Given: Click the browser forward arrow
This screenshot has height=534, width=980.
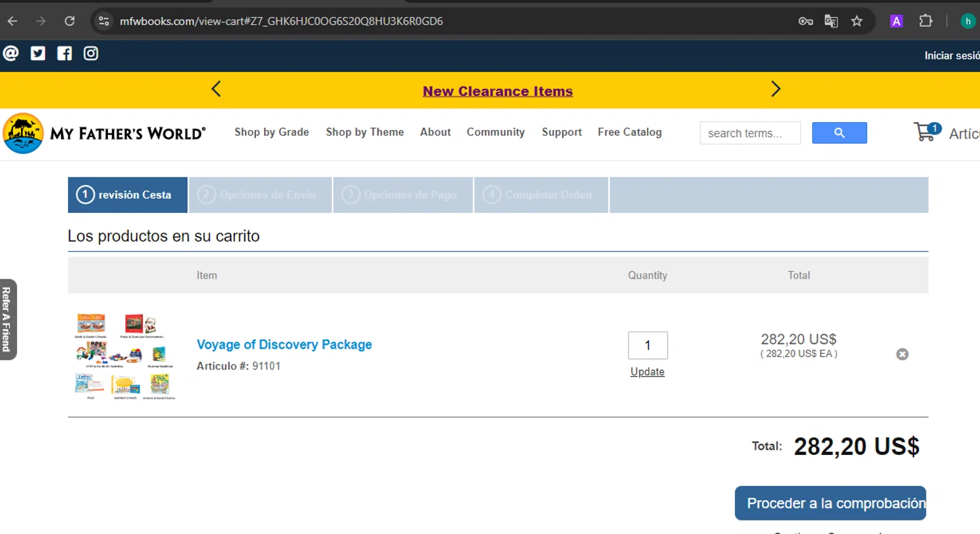Looking at the screenshot, I should pos(41,21).
